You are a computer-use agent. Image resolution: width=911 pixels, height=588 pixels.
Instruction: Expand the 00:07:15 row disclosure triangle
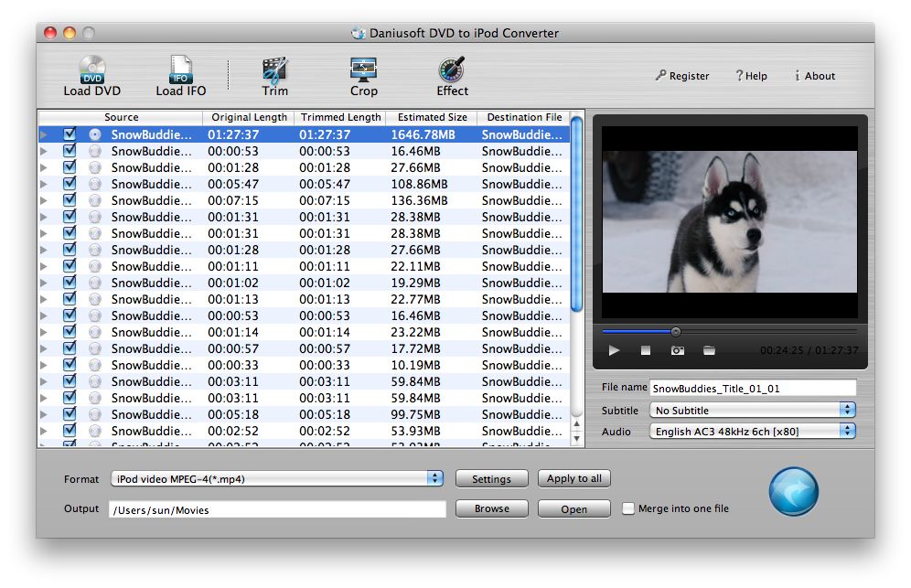(x=44, y=200)
